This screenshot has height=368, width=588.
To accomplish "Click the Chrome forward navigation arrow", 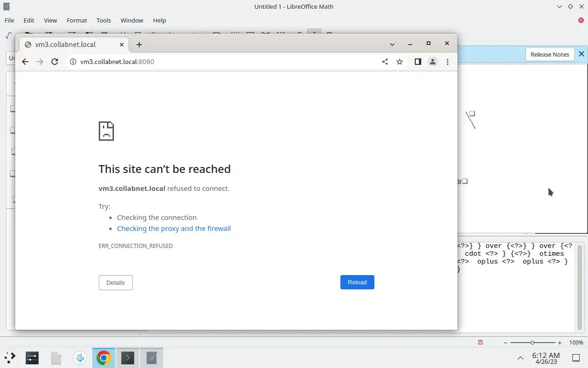I will tap(40, 62).
